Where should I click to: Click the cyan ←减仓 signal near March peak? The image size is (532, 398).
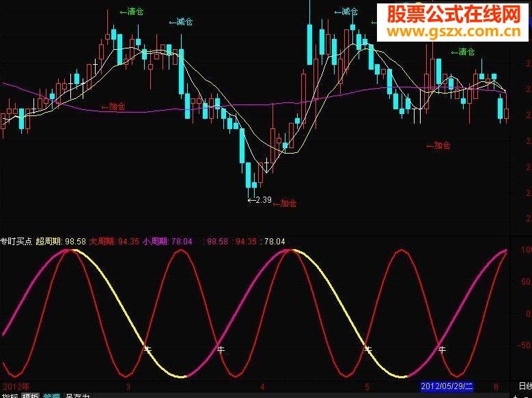coord(181,22)
